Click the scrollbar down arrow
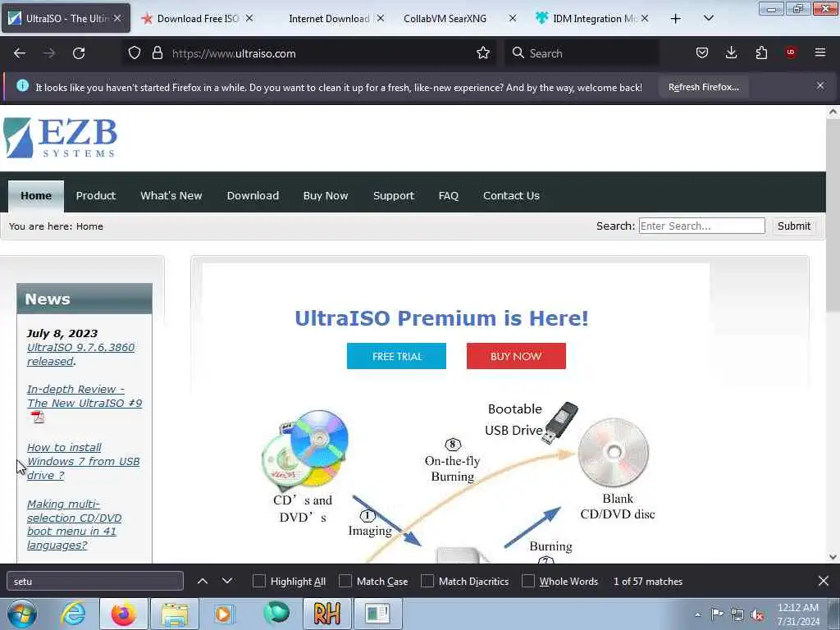 (833, 557)
